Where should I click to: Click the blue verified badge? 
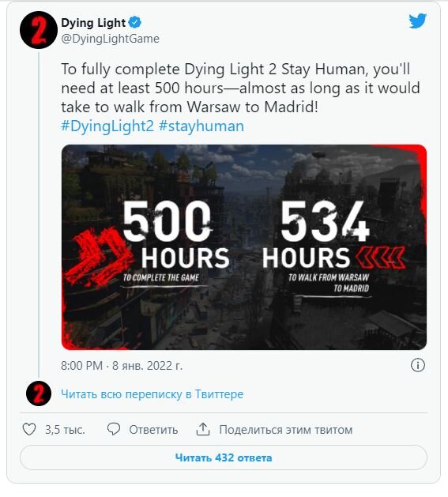click(x=135, y=22)
